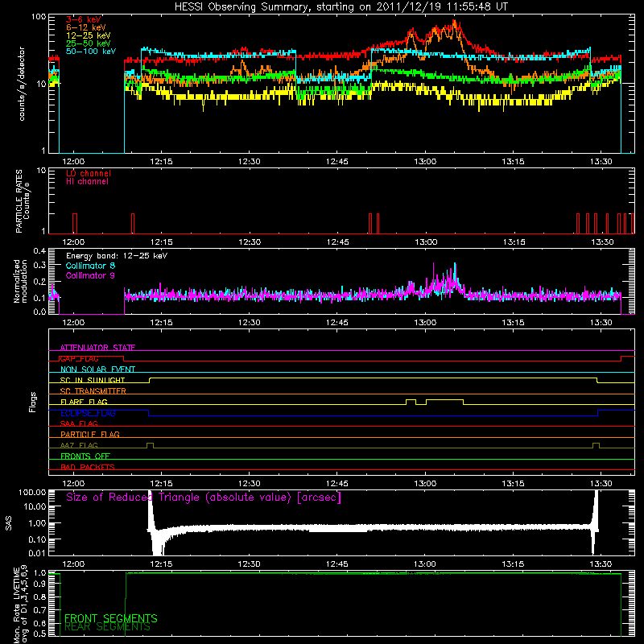
Task: Click the A4Z_FLAG pulse near 13:29
Action: [x=596, y=445]
